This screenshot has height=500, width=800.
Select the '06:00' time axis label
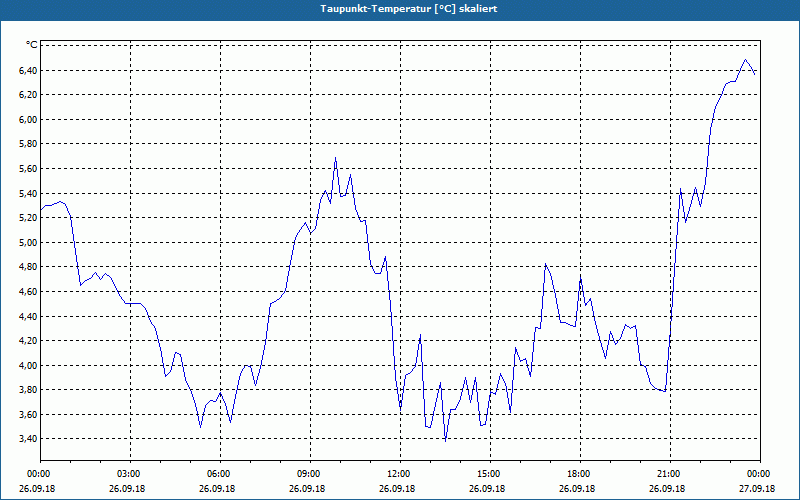pyautogui.click(x=218, y=473)
